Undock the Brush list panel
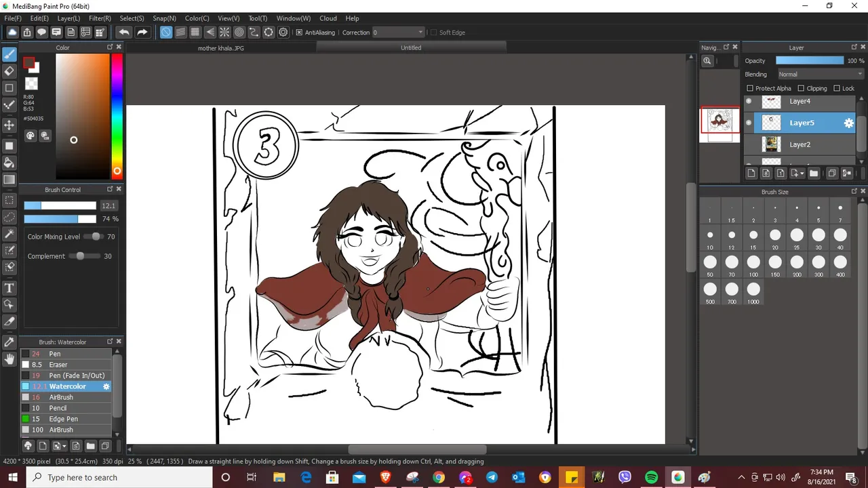The width and height of the screenshot is (868, 488). point(110,342)
